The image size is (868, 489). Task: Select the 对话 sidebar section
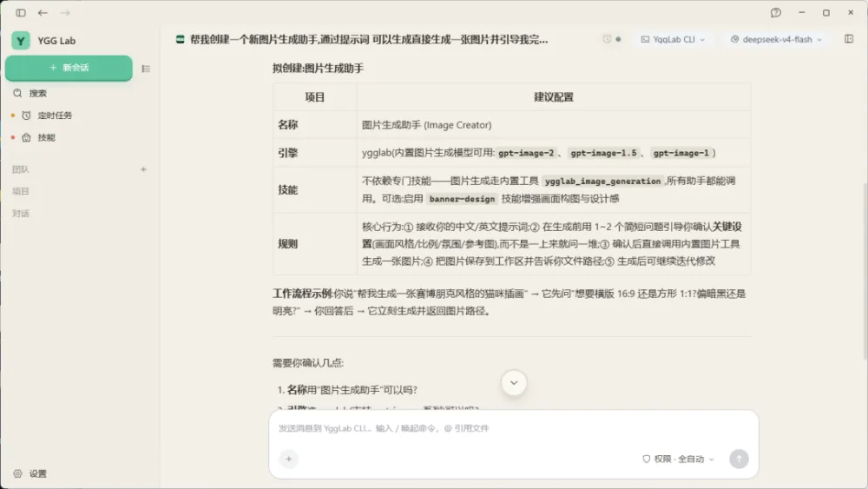point(21,214)
